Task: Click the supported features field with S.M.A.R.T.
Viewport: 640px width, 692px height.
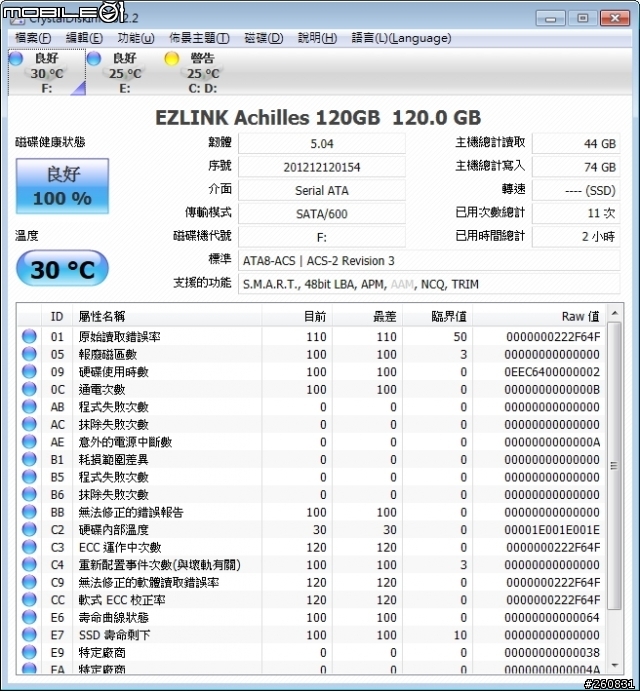Action: (429, 284)
